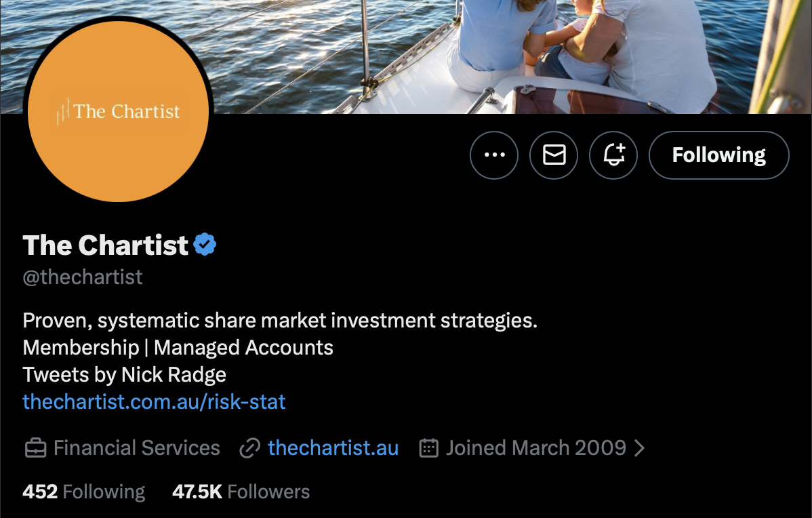Screen dimensions: 812x518
Task: Send a direct message via the envelope icon
Action: [553, 155]
